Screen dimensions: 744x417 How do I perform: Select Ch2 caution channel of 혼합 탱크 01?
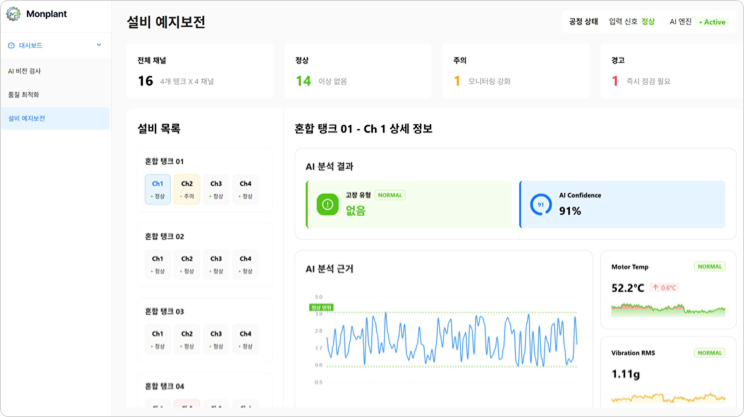pyautogui.click(x=187, y=189)
